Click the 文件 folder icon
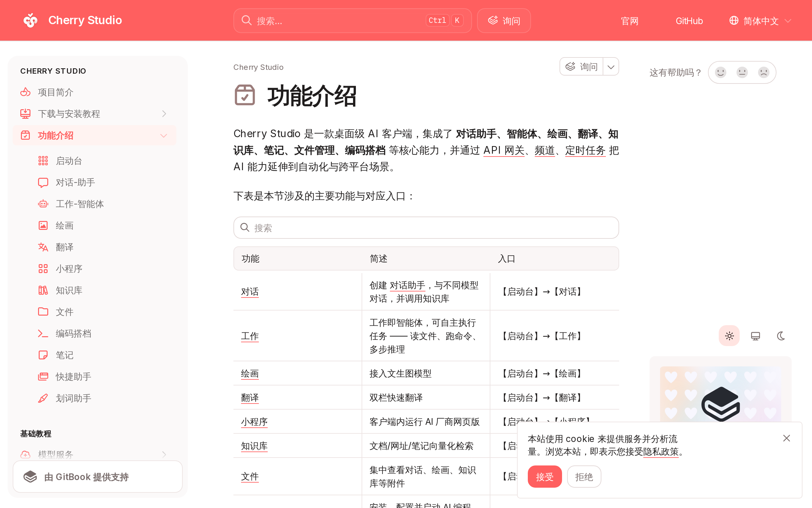The height and width of the screenshot is (508, 812). pyautogui.click(x=43, y=311)
